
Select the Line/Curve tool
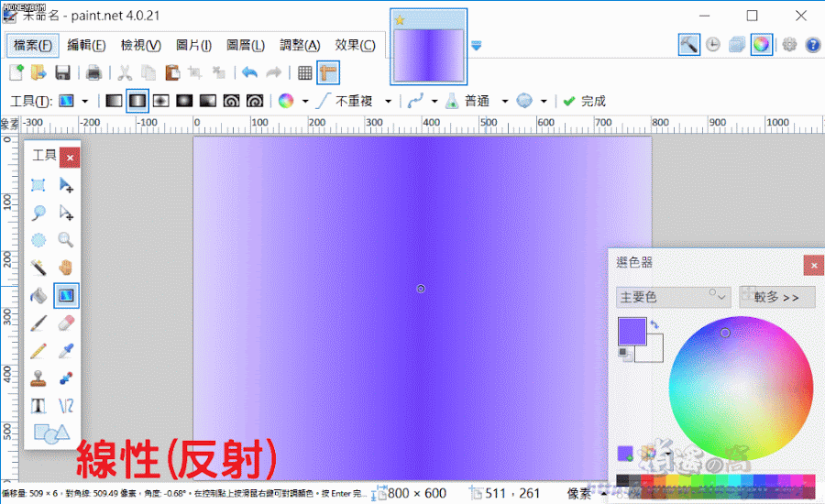[66, 406]
